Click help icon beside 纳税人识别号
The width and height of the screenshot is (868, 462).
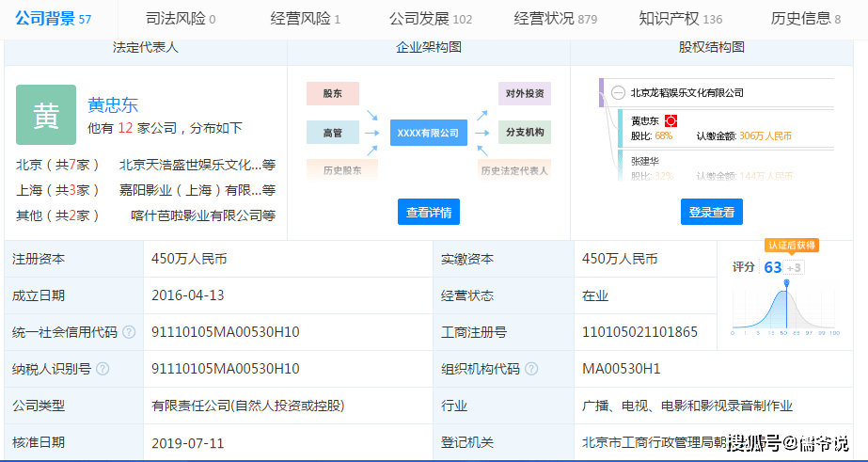(103, 369)
